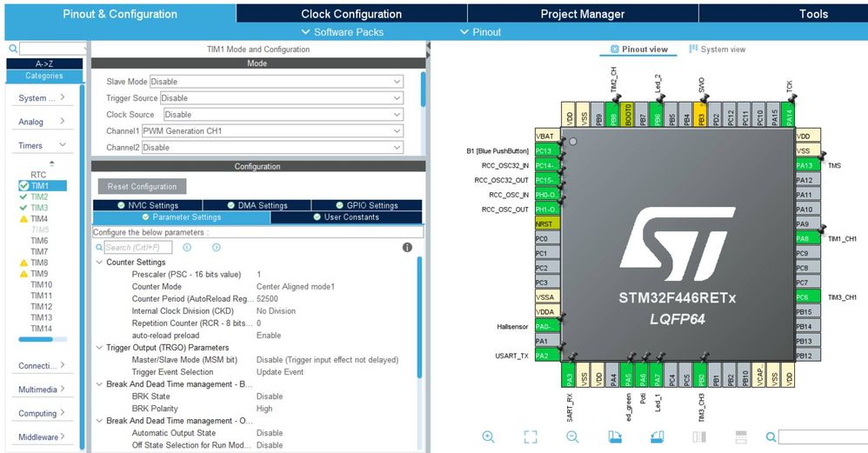Click pin PA13 on the chip
The height and width of the screenshot is (453, 868).
click(x=808, y=165)
